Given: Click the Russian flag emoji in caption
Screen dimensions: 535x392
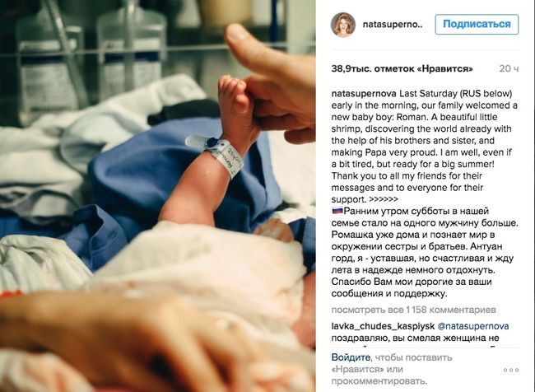Looking at the screenshot, I should [x=337, y=211].
